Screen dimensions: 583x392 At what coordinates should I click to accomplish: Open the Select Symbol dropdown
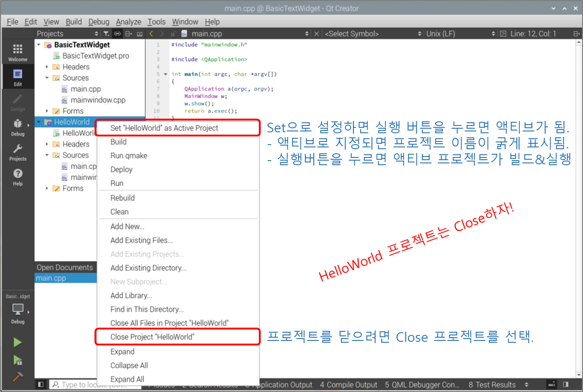tap(373, 34)
